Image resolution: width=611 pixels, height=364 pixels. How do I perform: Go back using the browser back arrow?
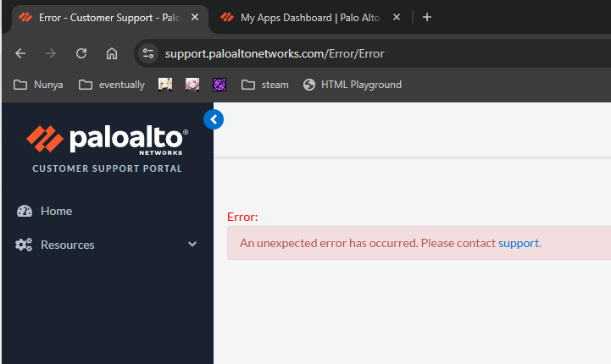(20, 53)
